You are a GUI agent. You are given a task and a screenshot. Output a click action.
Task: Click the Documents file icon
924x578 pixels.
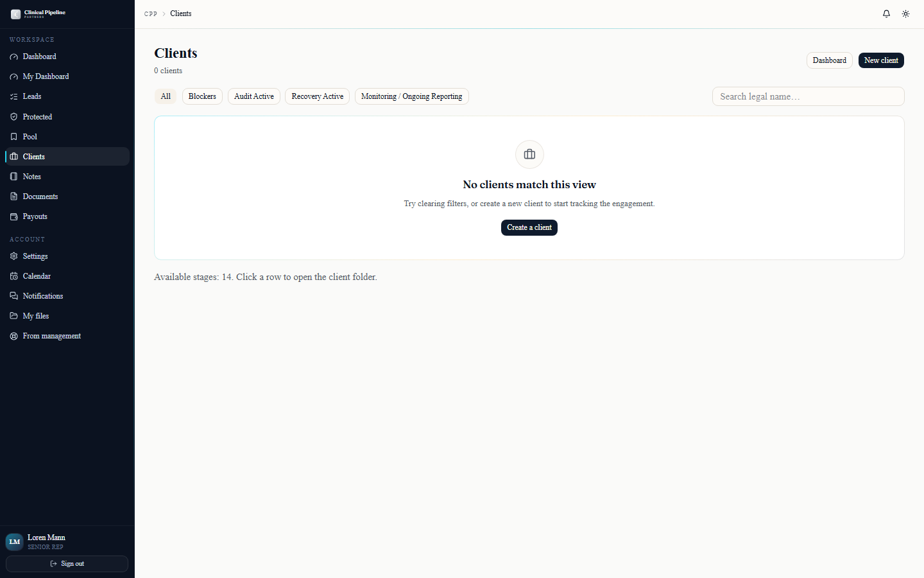tap(13, 197)
